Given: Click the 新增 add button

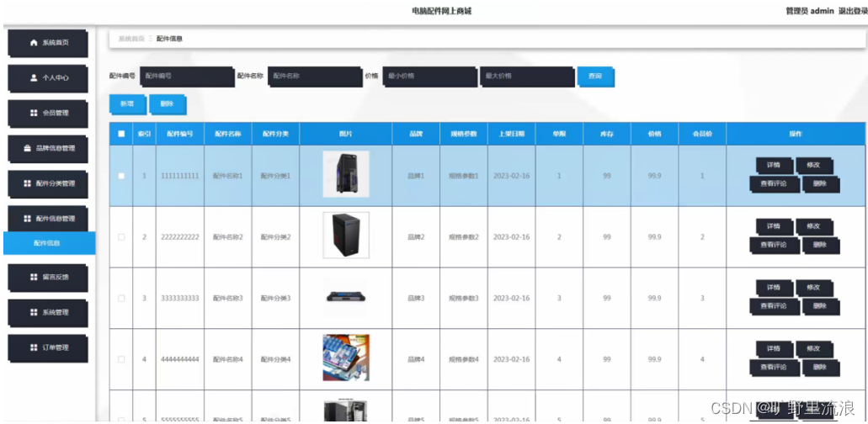Looking at the screenshot, I should [x=128, y=104].
